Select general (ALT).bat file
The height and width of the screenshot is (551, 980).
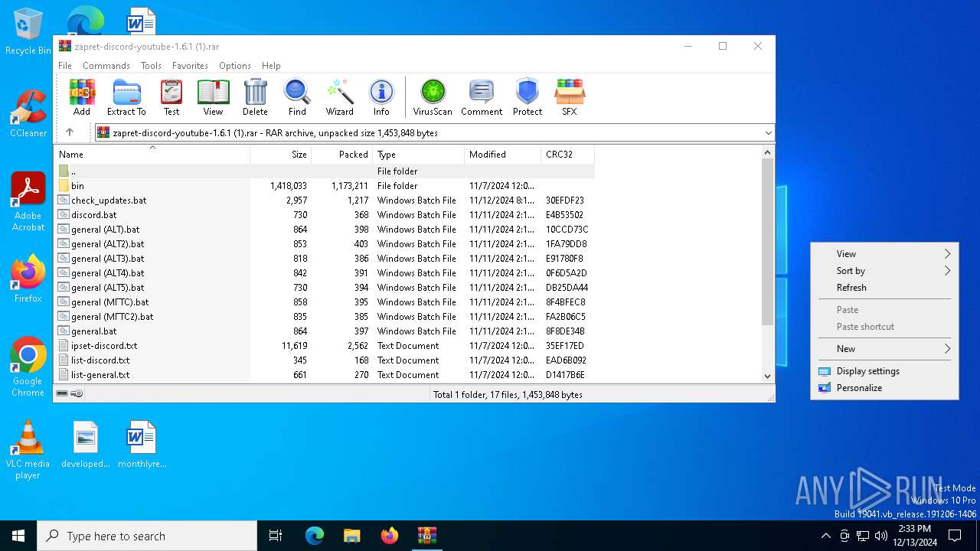(x=324, y=230)
